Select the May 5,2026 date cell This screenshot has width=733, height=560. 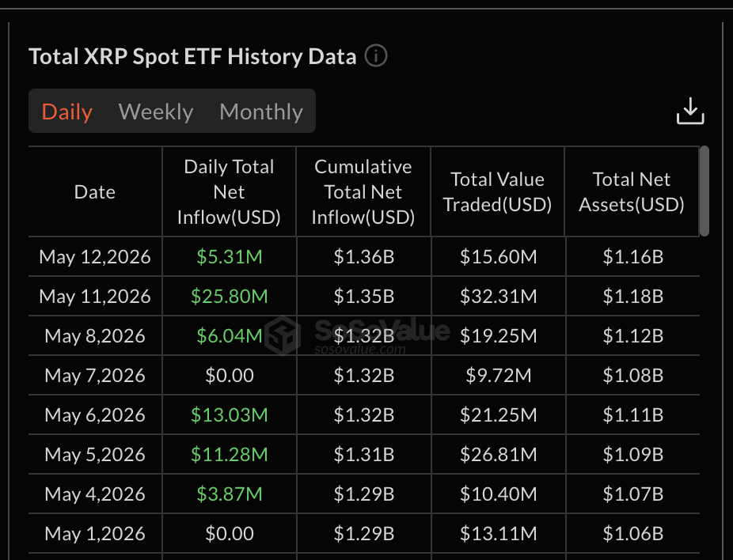[x=95, y=455]
